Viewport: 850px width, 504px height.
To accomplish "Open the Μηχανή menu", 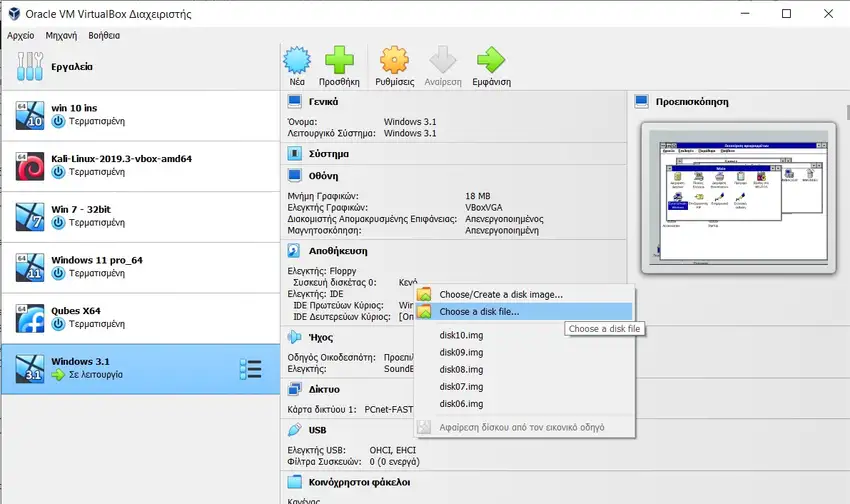I will [61, 35].
